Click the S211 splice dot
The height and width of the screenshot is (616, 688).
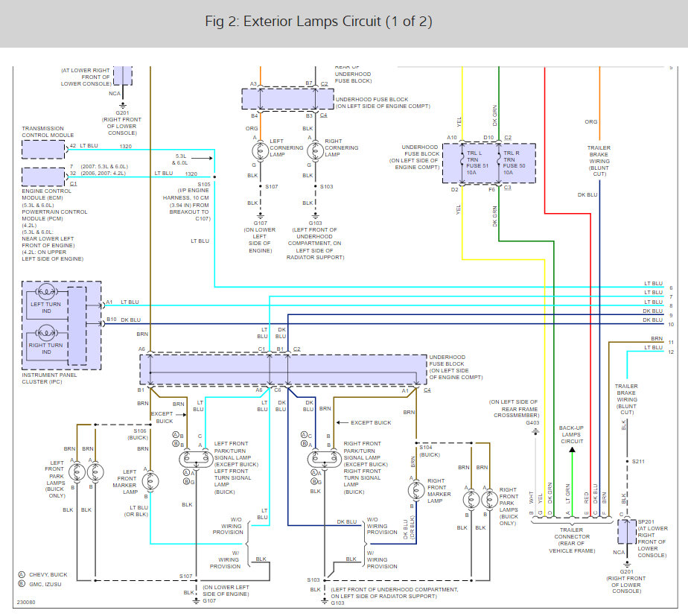(627, 462)
